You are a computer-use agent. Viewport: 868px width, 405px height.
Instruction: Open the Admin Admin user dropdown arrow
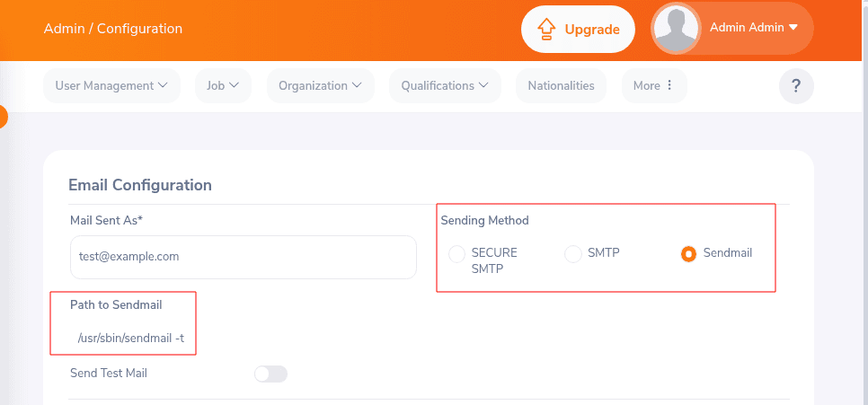coord(793,28)
